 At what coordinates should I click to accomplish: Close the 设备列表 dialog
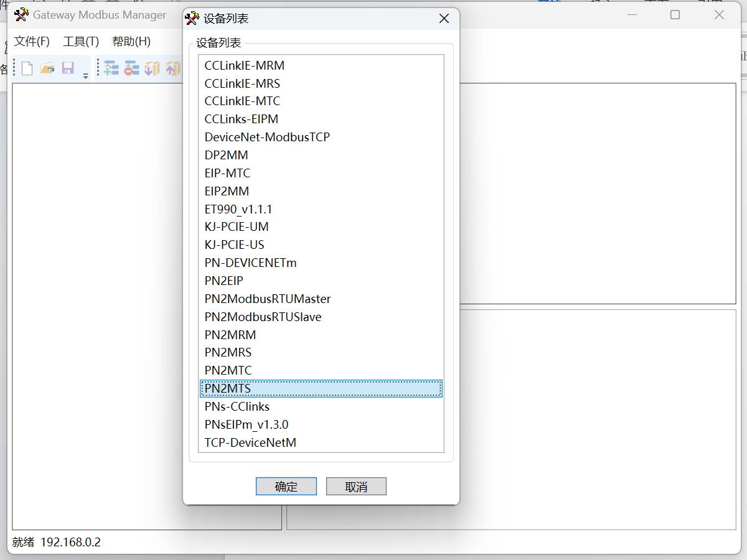[444, 19]
